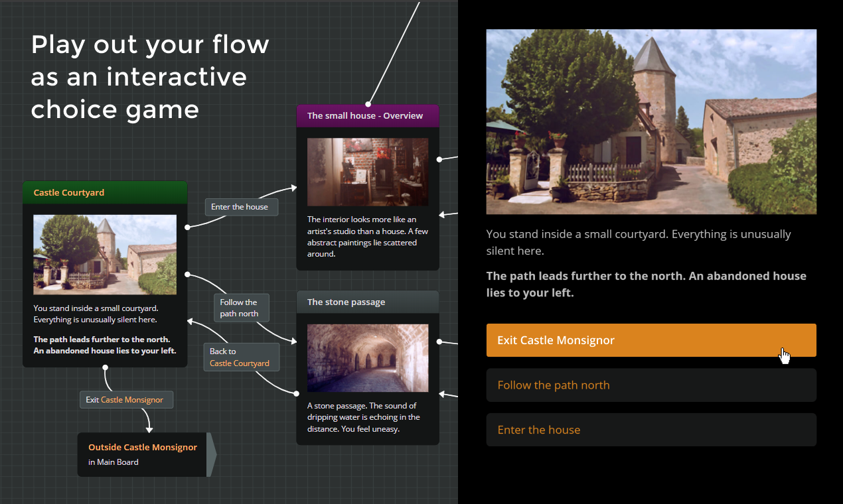Click the arrow chevron on Outside Castle Monsignor node
This screenshot has width=843, height=504.
(208, 454)
